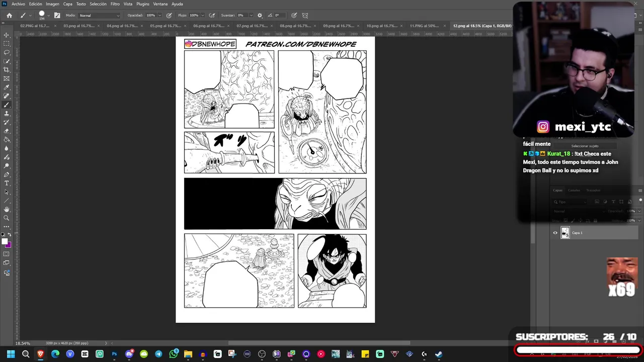This screenshot has height=362, width=644.
Task: Select the Spot Healing Brush tool
Action: point(7,96)
